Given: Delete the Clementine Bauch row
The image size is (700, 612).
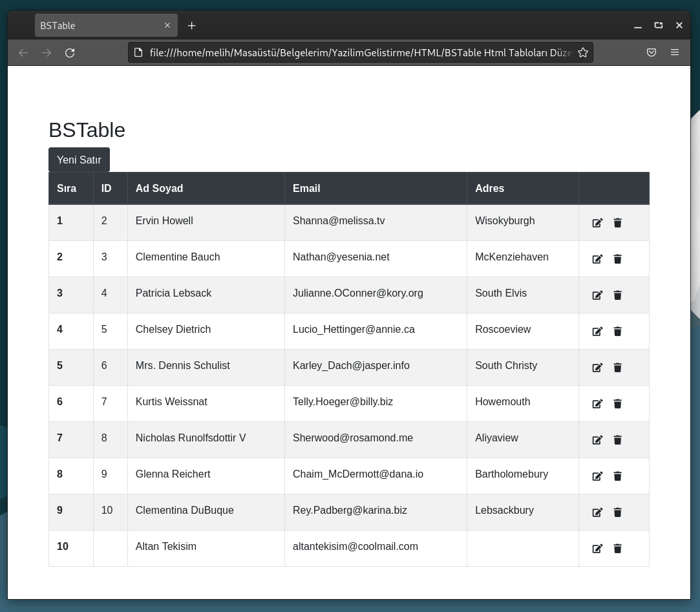Looking at the screenshot, I should pos(617,259).
